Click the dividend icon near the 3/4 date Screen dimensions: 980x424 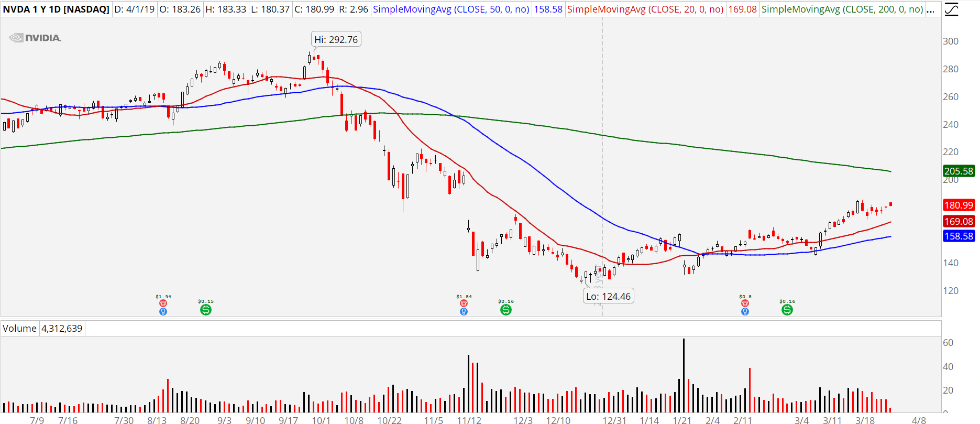787,310
